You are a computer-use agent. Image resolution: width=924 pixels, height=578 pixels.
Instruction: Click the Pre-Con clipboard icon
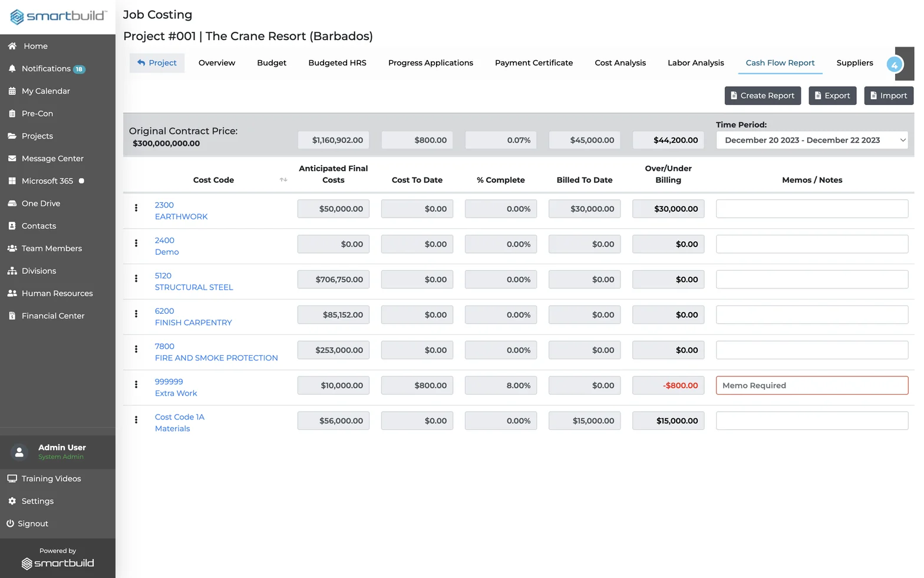pos(12,113)
